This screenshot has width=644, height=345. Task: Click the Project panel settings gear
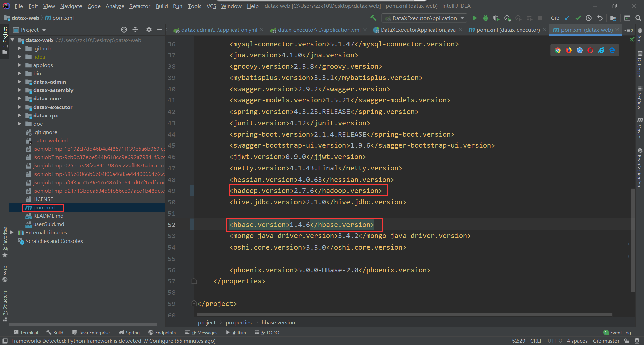click(149, 30)
